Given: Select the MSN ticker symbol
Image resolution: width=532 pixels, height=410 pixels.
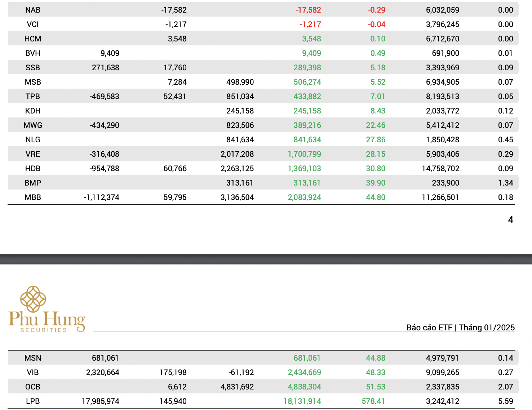Looking at the screenshot, I should (33, 358).
